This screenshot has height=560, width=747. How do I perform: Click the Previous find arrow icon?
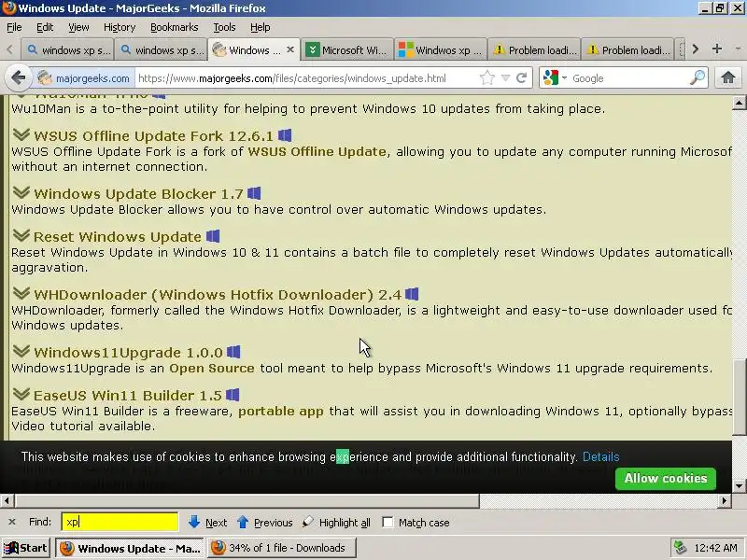243,522
